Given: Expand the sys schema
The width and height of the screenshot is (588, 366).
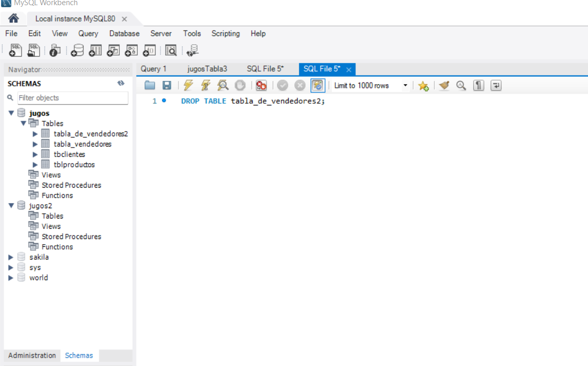Looking at the screenshot, I should [11, 267].
